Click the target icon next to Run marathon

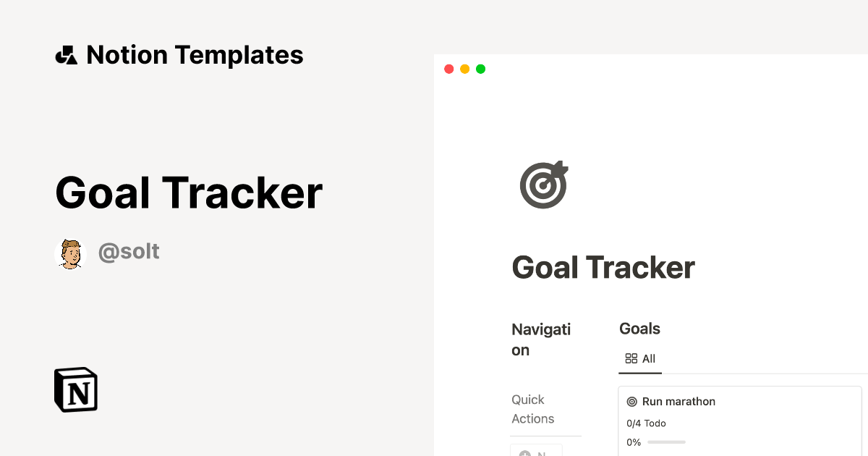(x=632, y=401)
